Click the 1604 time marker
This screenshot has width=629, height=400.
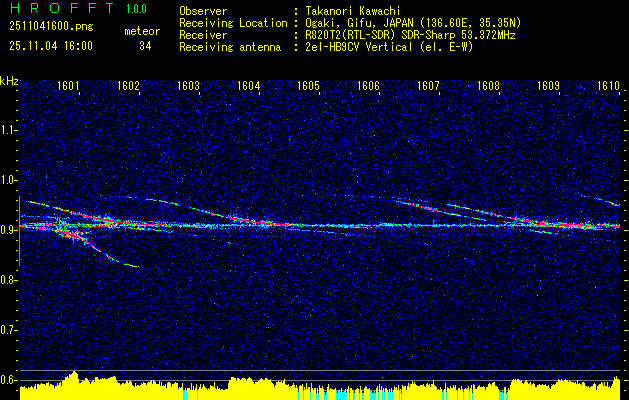[248, 85]
